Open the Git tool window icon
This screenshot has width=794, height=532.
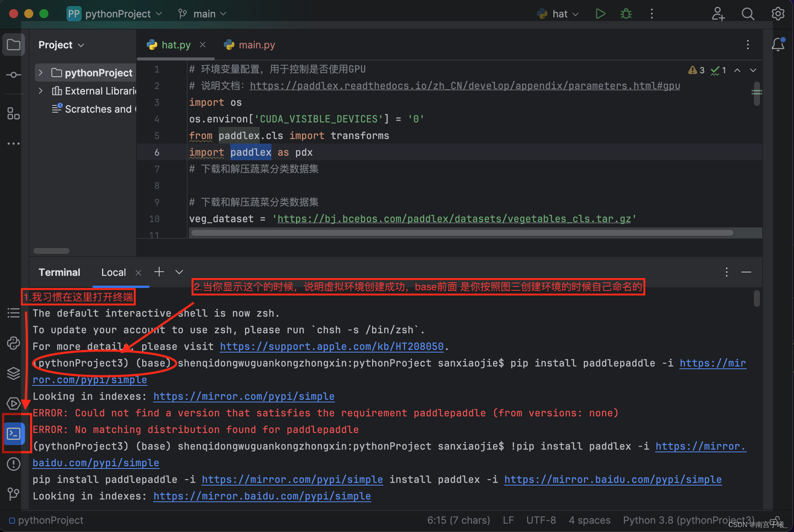coord(14,493)
